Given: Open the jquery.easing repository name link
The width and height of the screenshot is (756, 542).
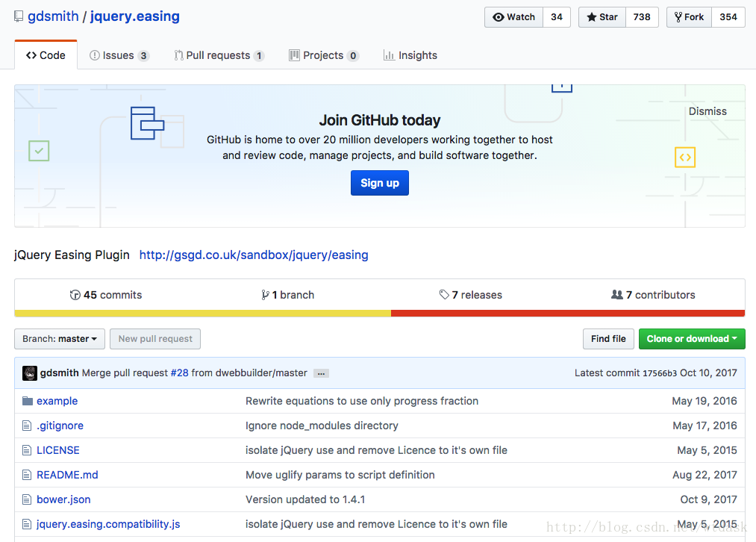Looking at the screenshot, I should (135, 16).
